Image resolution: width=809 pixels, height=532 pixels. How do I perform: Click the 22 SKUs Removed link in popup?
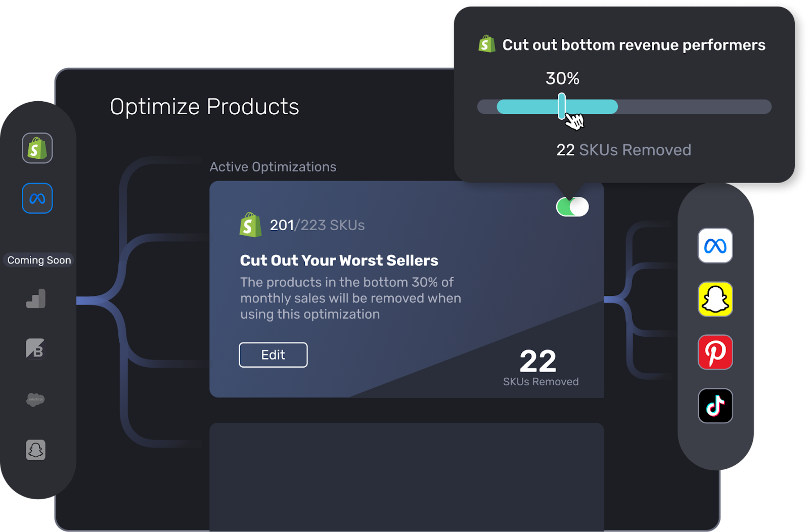pyautogui.click(x=623, y=150)
